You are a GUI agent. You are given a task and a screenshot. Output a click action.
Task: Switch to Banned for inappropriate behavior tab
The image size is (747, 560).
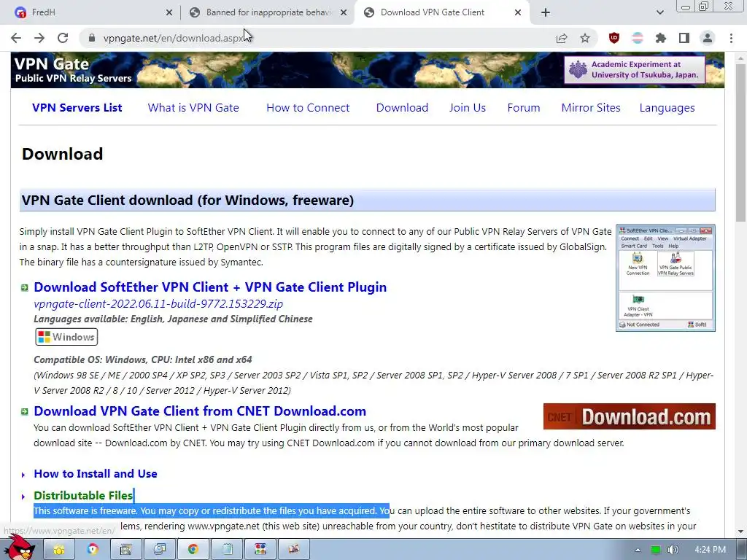tap(268, 12)
